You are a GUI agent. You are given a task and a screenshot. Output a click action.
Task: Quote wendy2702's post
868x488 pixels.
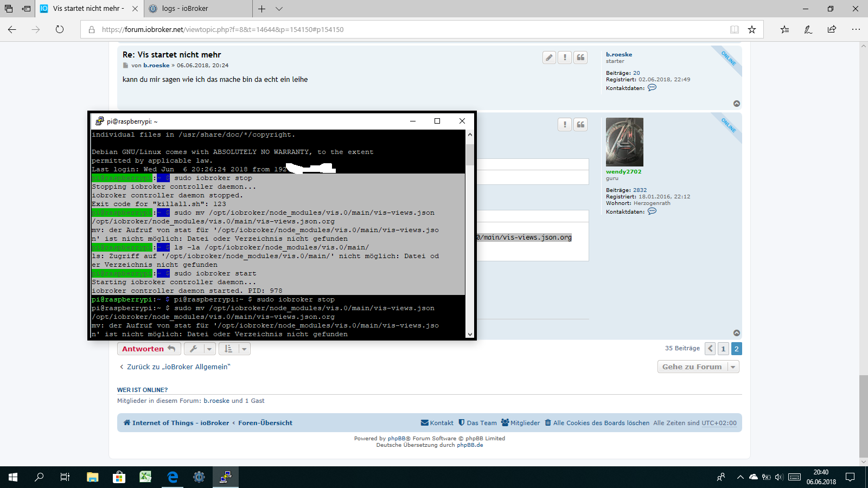pyautogui.click(x=580, y=125)
